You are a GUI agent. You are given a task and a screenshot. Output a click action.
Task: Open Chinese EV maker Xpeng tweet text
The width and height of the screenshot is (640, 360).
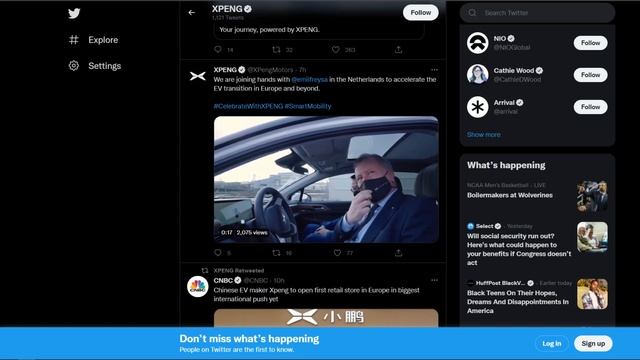point(316,295)
